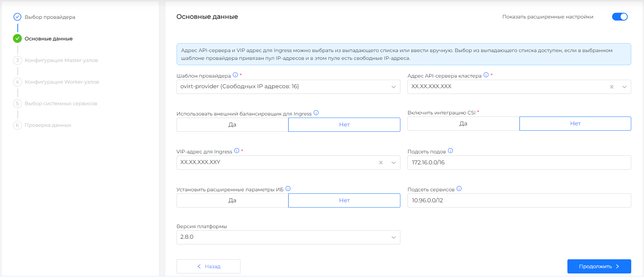
Task: Open the VIP-адрес для Ingress dropdown arrow
Action: click(x=393, y=163)
